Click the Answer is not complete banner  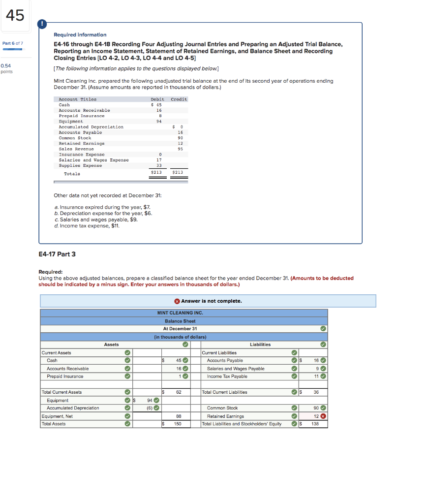208,301
